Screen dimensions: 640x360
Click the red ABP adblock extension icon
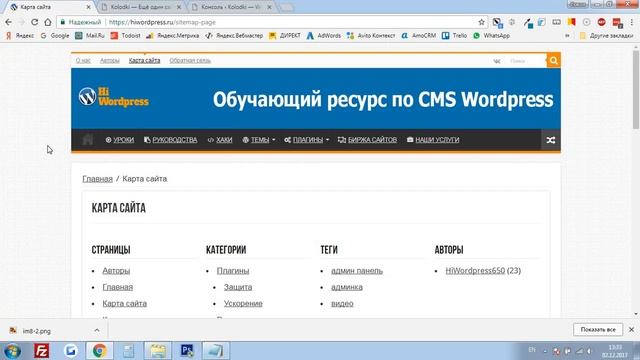(602, 22)
